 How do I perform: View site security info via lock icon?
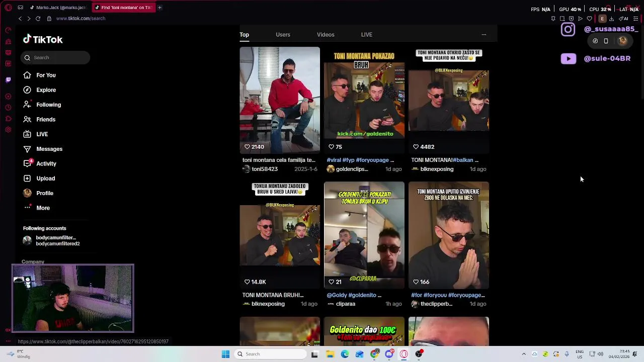point(49,19)
